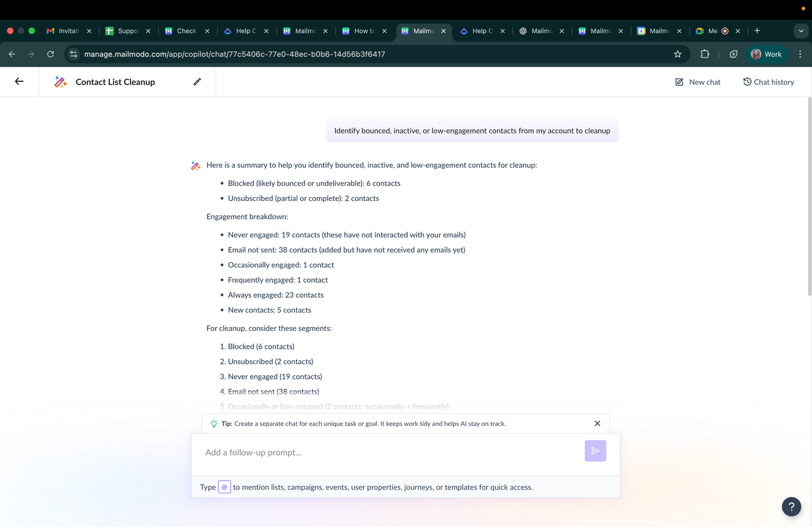The width and height of the screenshot is (812, 527).
Task: Bookmark this page with the star icon
Action: (x=678, y=54)
